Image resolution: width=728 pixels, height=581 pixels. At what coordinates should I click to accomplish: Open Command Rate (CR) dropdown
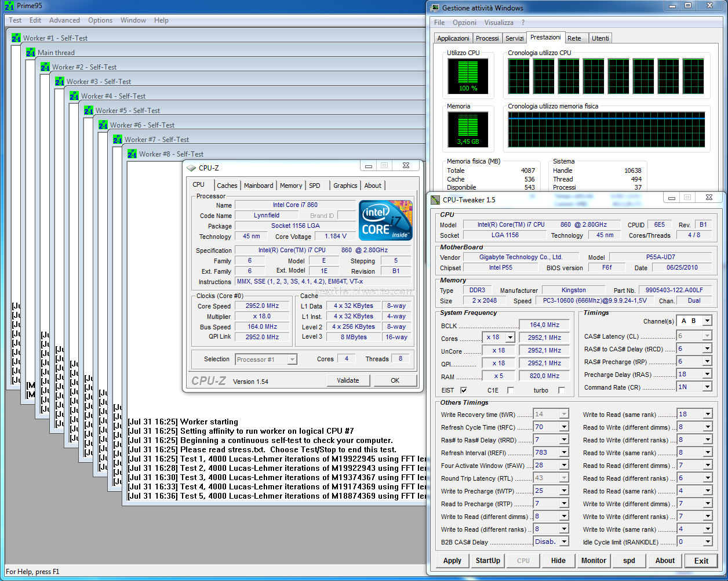tap(707, 387)
